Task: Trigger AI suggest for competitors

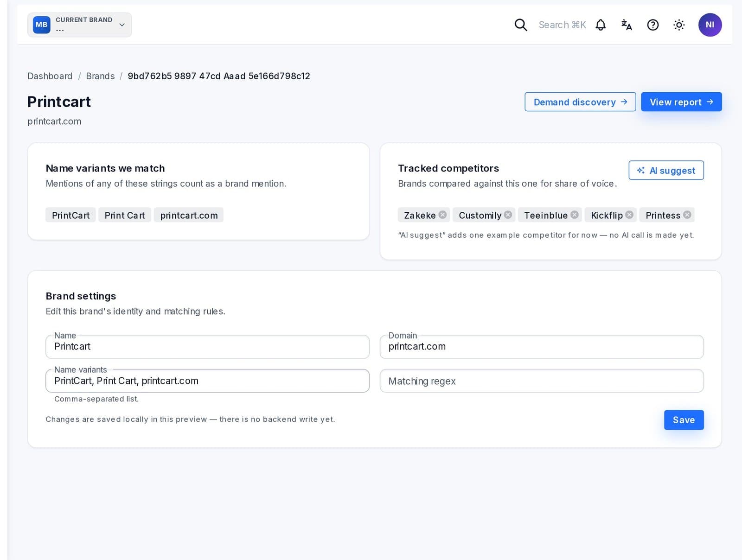Action: (666, 170)
